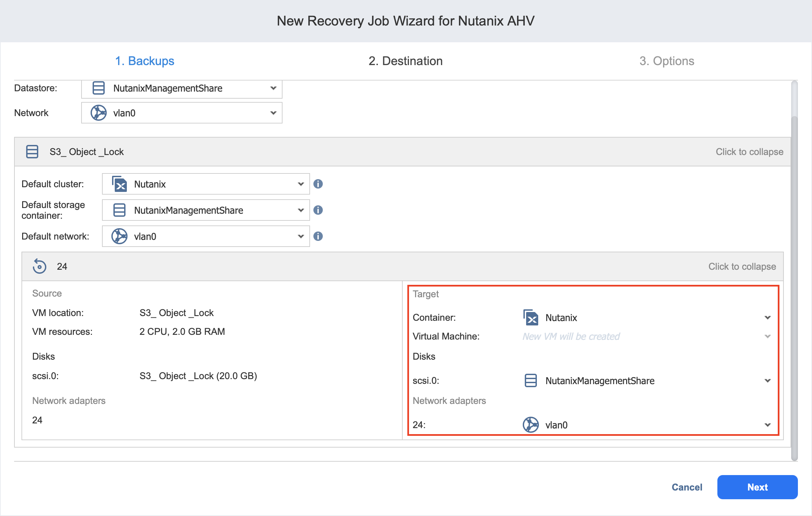812x516 pixels.
Task: Click the Nutanix cluster icon in Default cluster
Action: [x=119, y=184]
